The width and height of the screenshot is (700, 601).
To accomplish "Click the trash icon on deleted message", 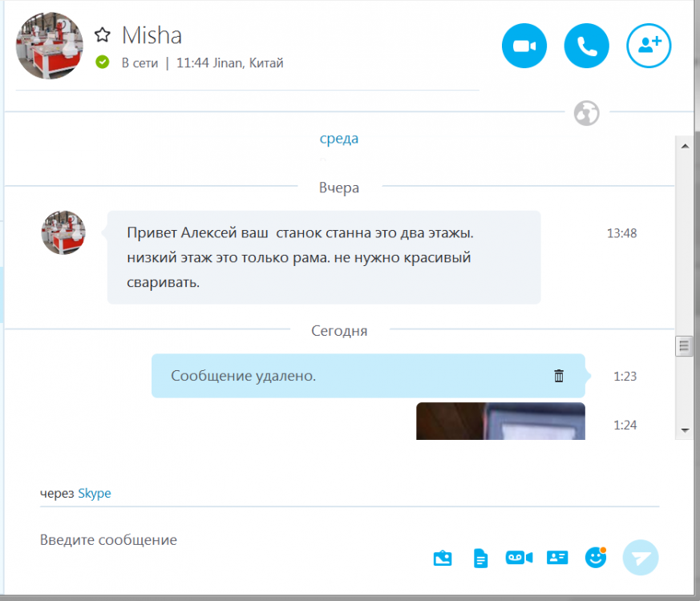I will coord(559,376).
